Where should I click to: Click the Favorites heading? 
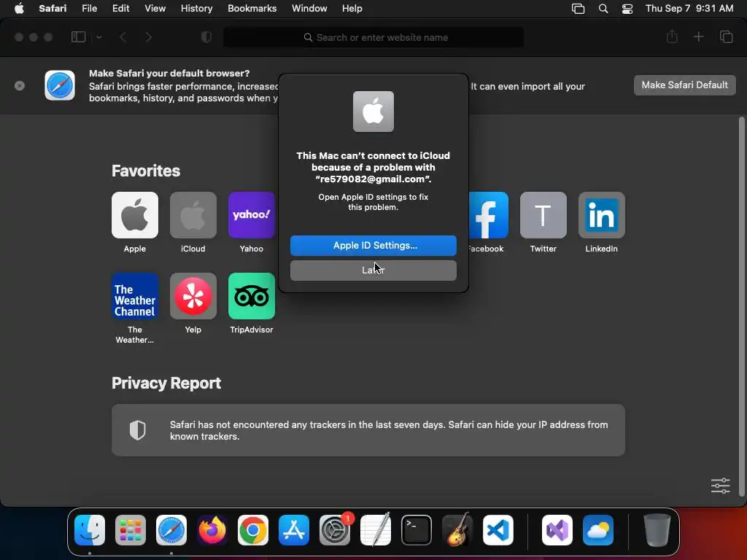coord(146,171)
